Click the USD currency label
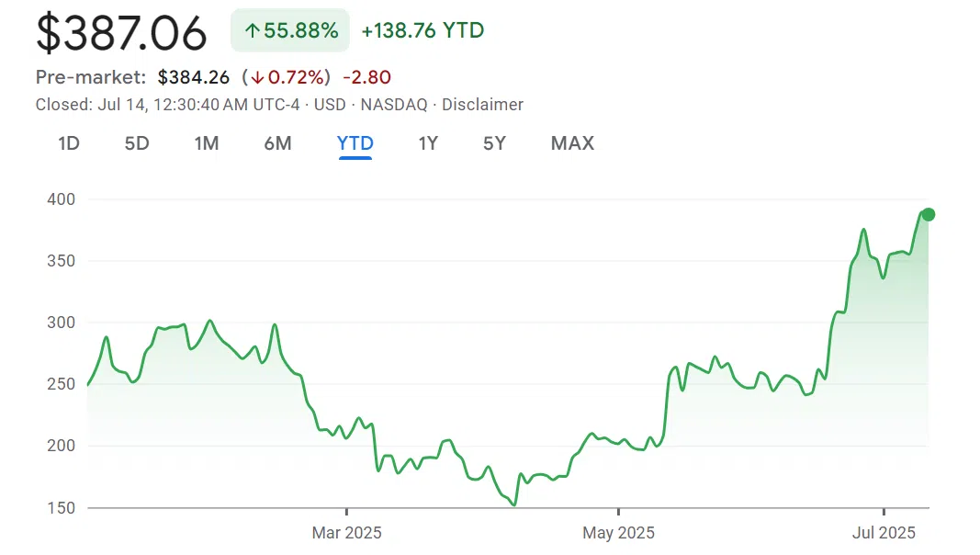Image resolution: width=980 pixels, height=555 pixels. click(x=330, y=105)
